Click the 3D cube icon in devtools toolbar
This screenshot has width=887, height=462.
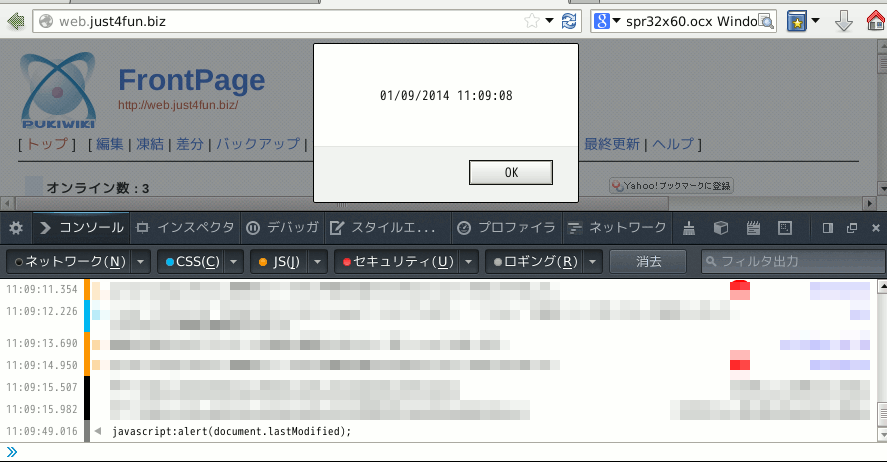pyautogui.click(x=721, y=228)
